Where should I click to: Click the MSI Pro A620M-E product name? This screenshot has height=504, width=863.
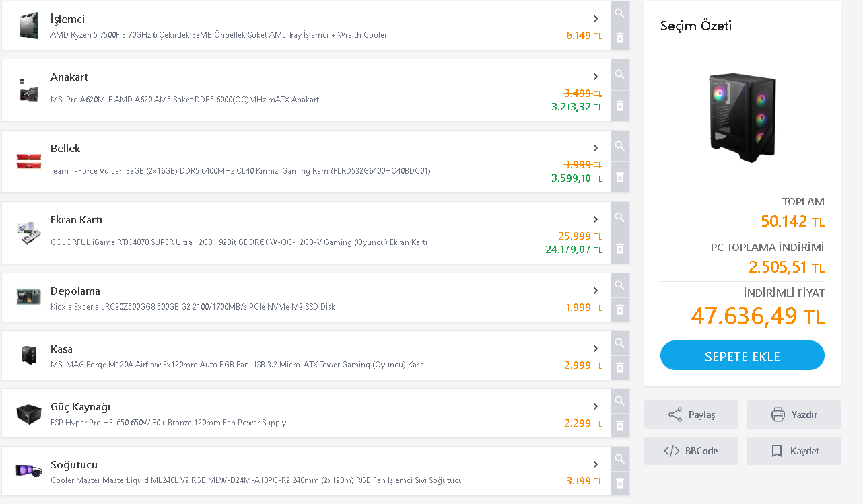pos(184,100)
